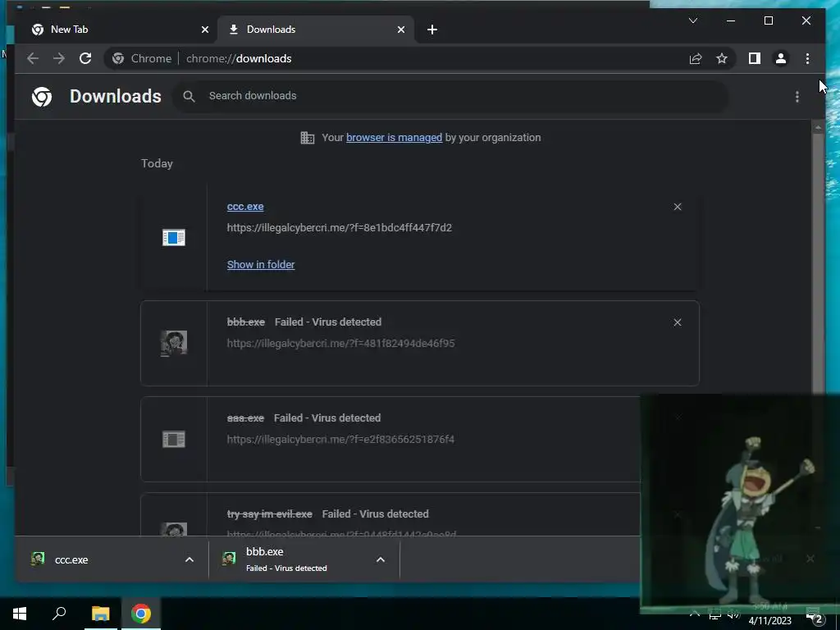Click the ccc.exe source URL
Screen dimensions: 840x630
click(339, 228)
